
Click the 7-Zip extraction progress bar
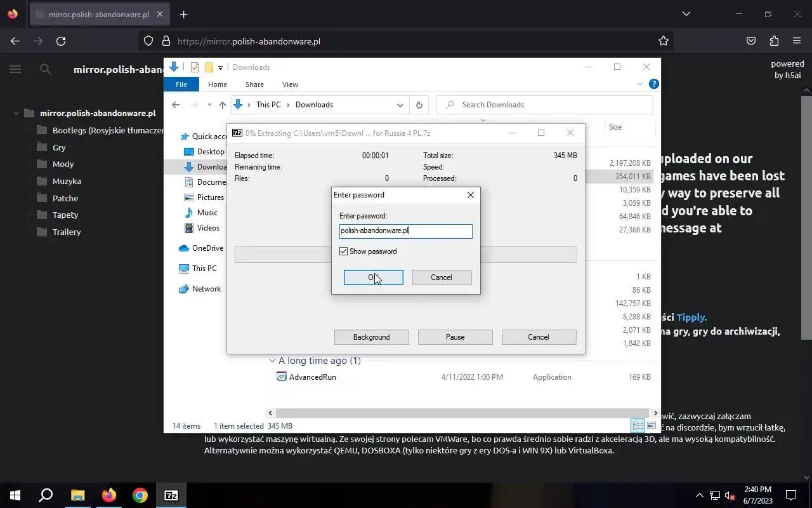(x=406, y=254)
